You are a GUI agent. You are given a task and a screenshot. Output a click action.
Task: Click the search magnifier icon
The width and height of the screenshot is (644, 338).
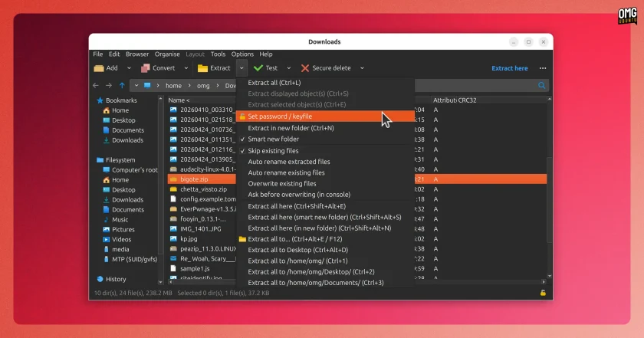click(x=542, y=85)
